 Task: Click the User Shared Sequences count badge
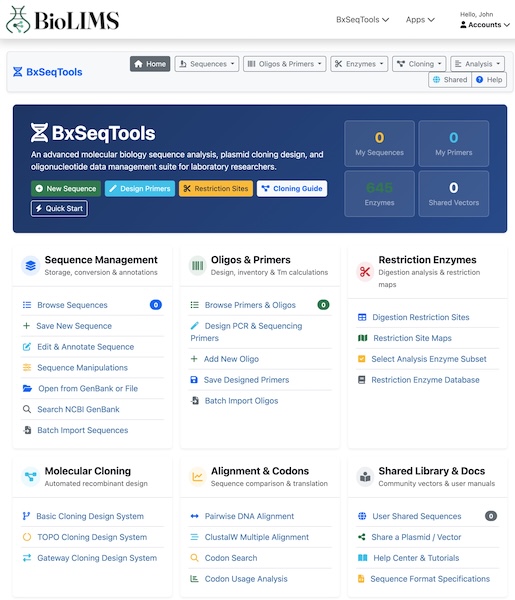pyautogui.click(x=491, y=516)
